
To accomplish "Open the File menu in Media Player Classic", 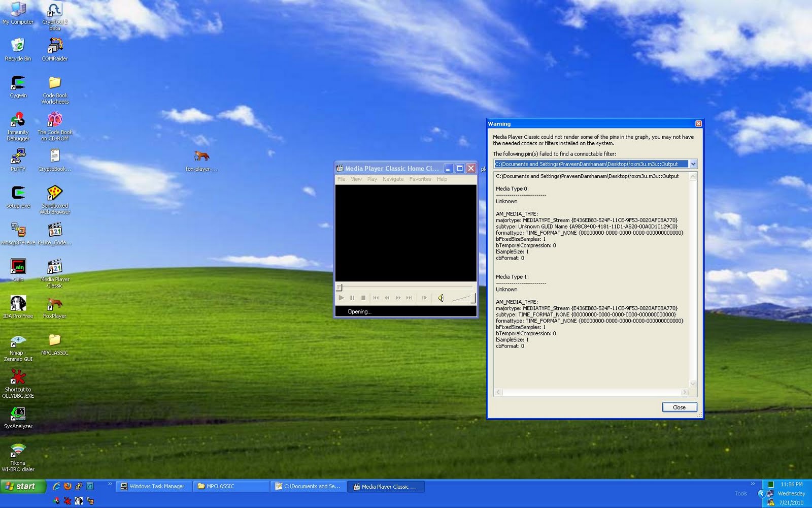I will pyautogui.click(x=342, y=179).
